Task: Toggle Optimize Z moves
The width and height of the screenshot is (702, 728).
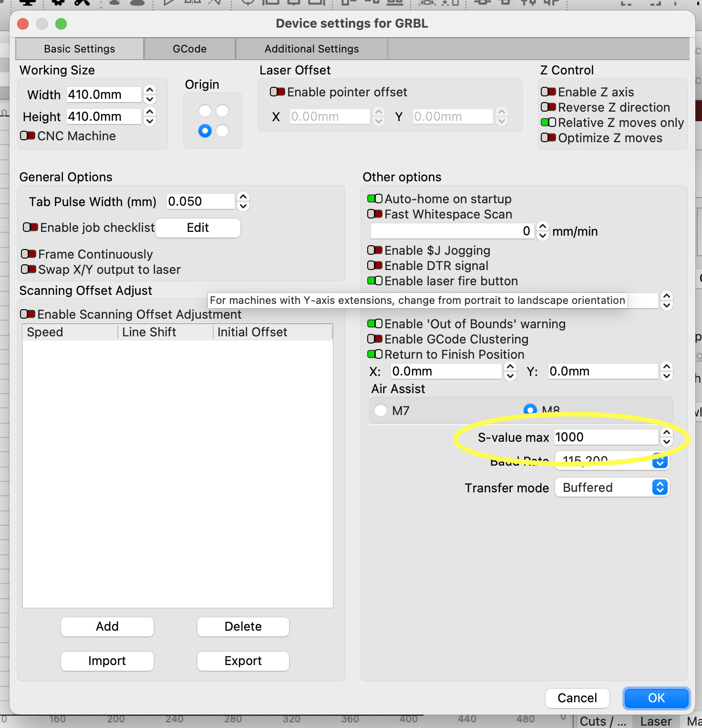Action: 548,137
